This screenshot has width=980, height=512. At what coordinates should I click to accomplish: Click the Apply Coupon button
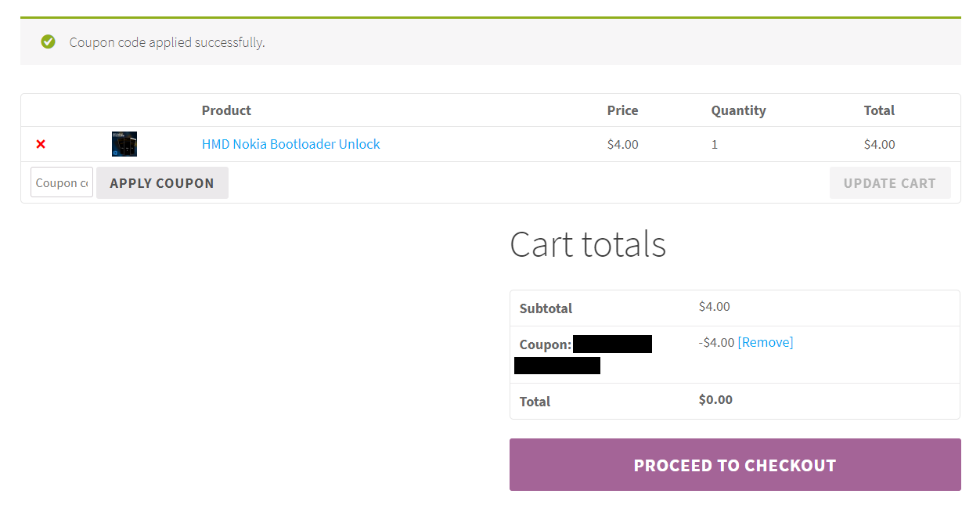tap(162, 182)
